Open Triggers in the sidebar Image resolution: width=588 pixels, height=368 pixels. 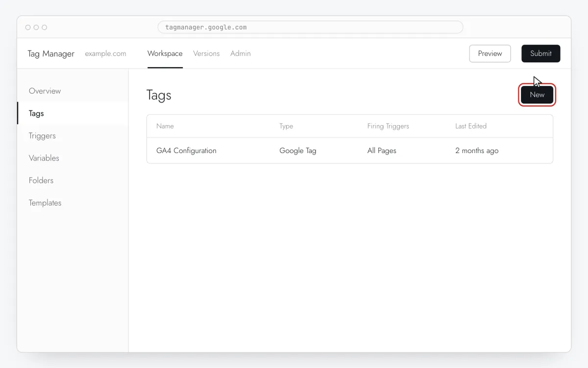pos(73,136)
